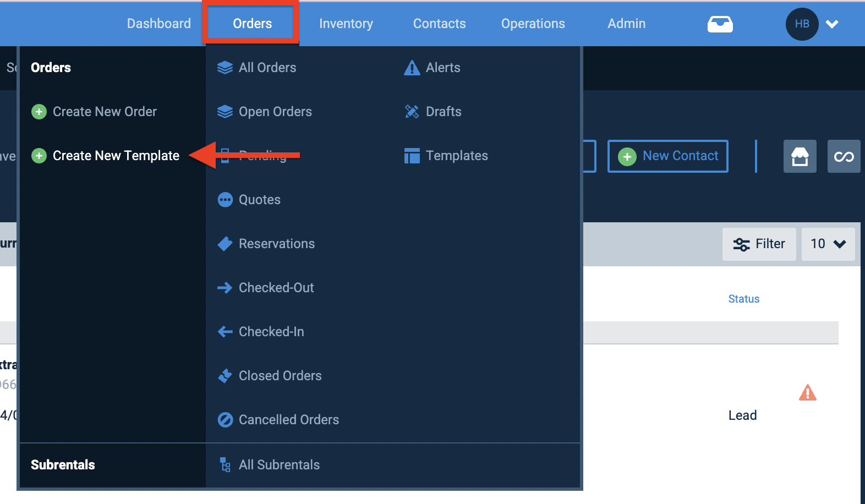
Task: Click the storefront icon button
Action: [800, 156]
